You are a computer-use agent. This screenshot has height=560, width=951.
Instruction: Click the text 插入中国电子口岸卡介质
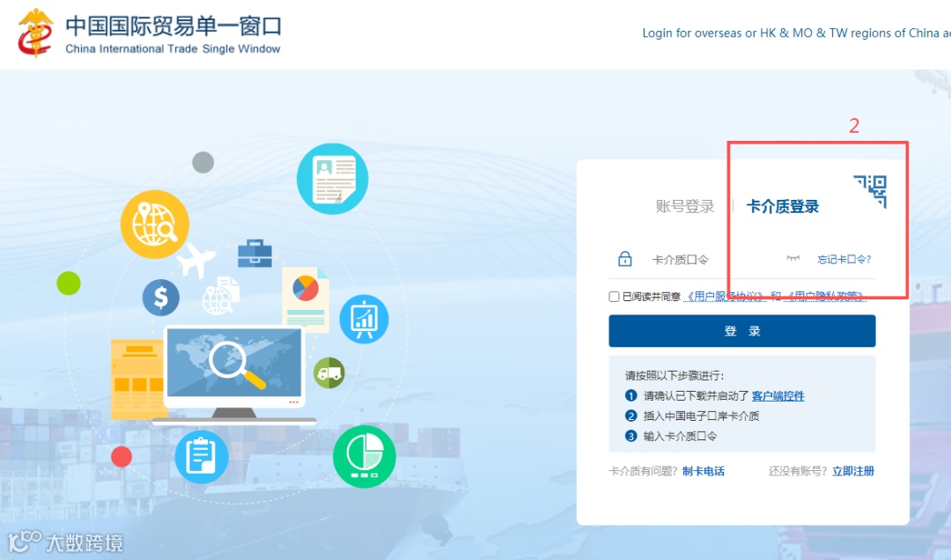(702, 416)
